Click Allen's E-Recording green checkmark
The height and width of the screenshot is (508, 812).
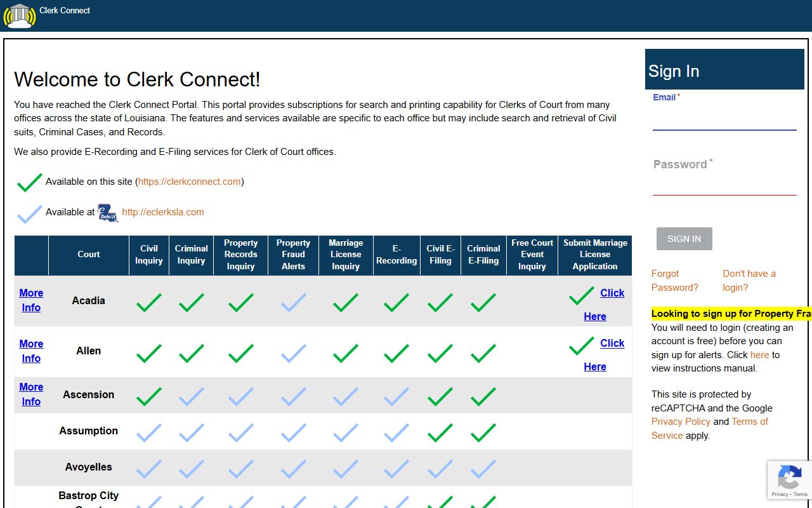[x=396, y=353]
